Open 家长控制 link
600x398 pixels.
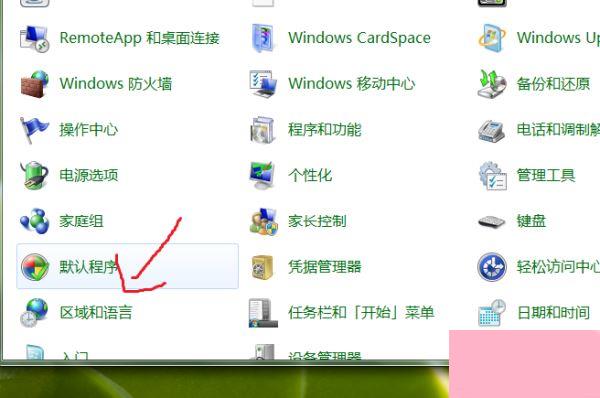pos(317,221)
